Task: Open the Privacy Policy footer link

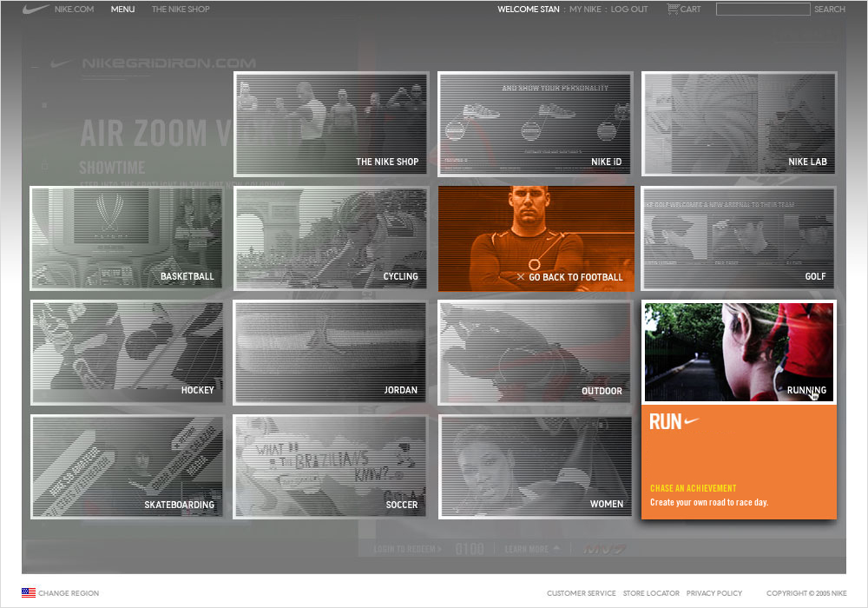Action: pos(713,593)
